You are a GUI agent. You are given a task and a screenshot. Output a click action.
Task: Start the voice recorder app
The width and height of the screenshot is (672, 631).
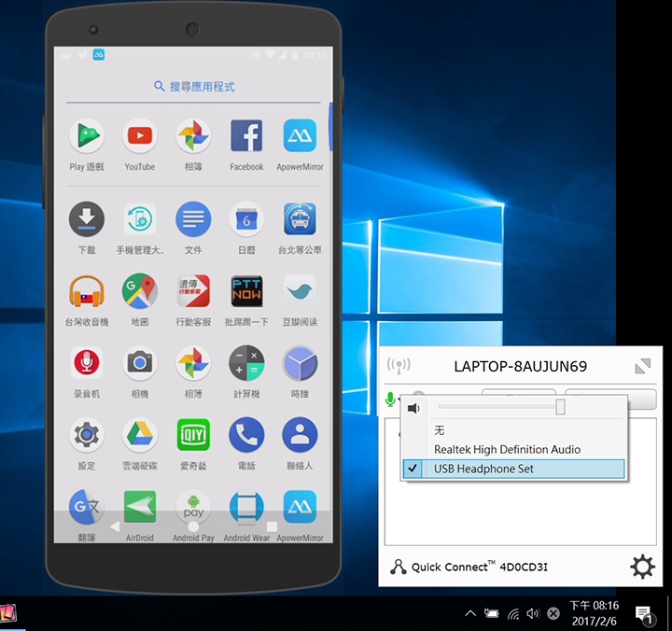(87, 363)
